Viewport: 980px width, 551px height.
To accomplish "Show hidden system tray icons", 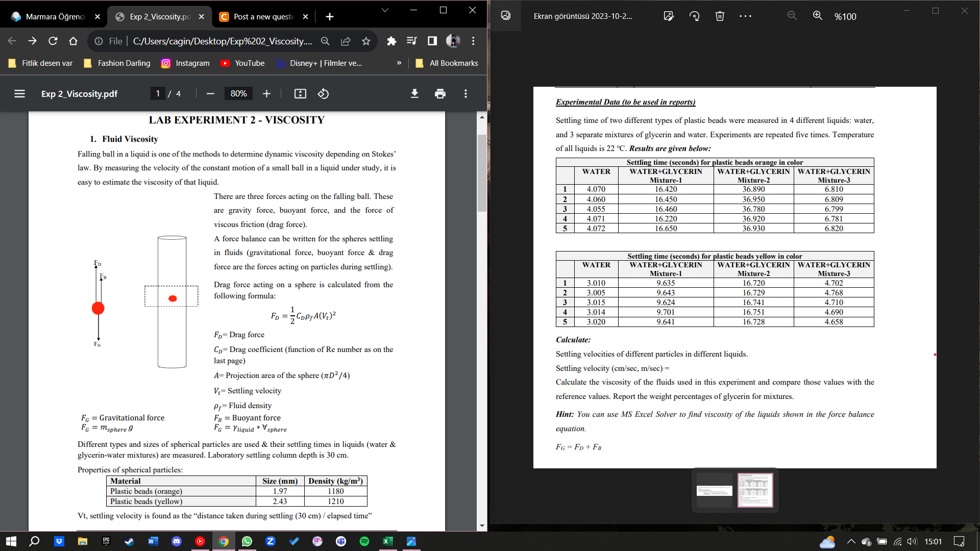I will coord(850,541).
